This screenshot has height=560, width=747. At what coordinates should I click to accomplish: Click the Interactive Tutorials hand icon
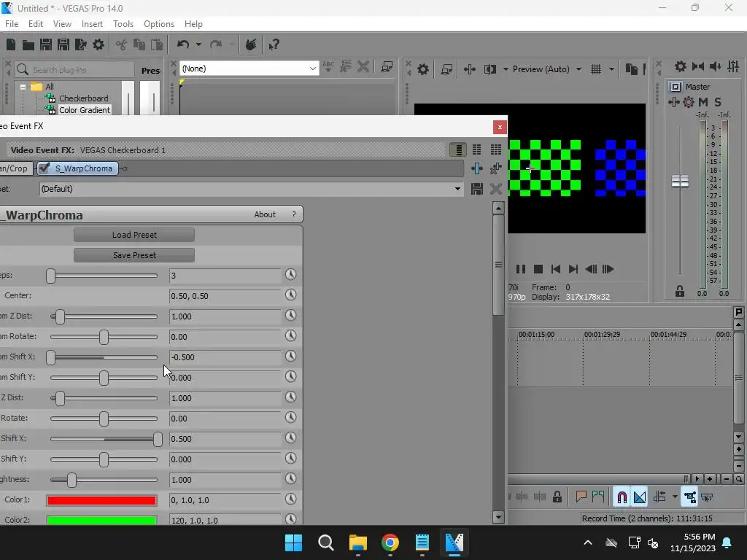(x=251, y=44)
